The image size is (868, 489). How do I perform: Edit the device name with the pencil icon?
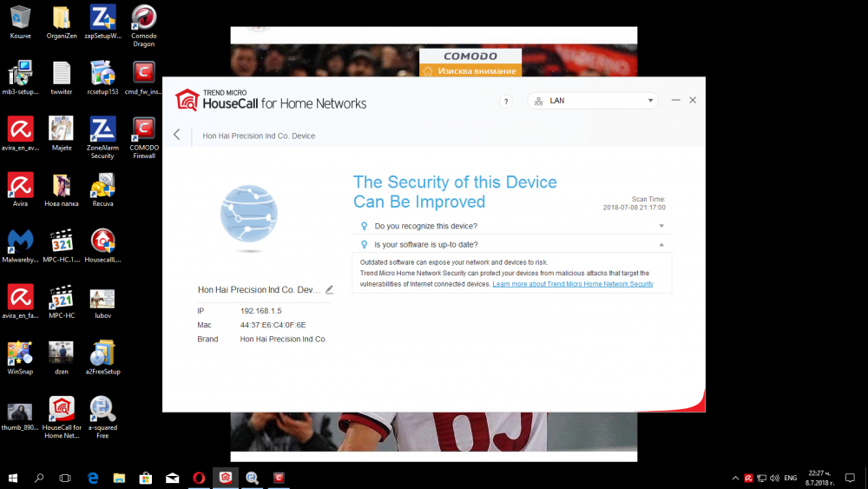point(329,289)
